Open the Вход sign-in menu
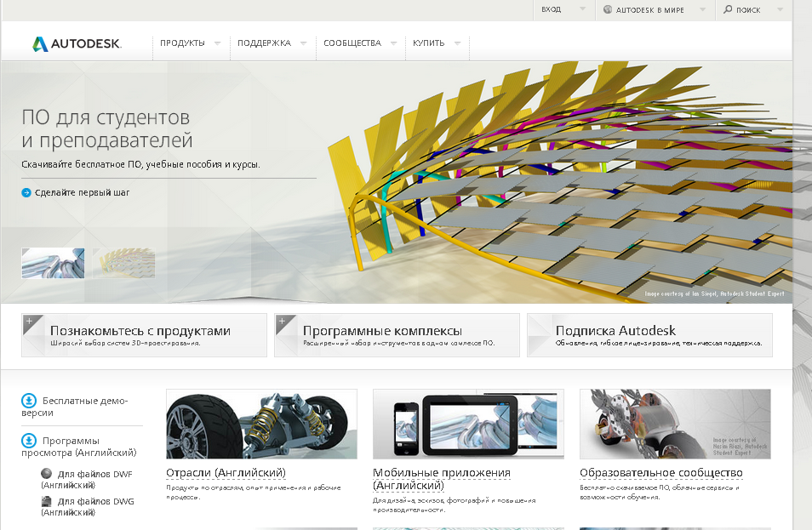The image size is (812, 530). [x=551, y=9]
